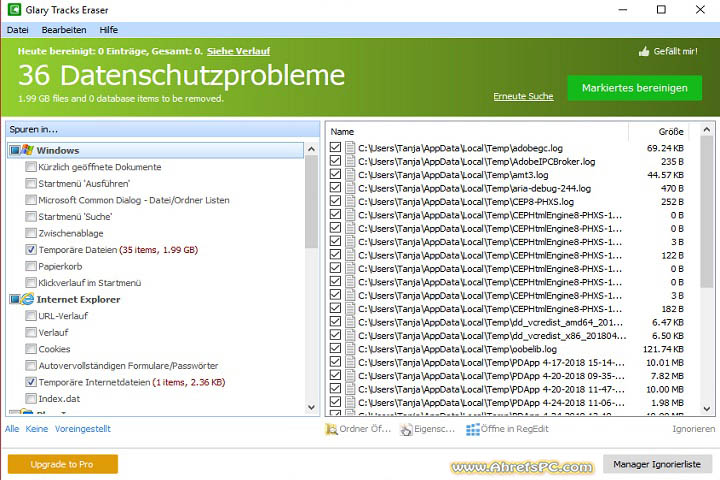The width and height of the screenshot is (720, 480).
Task: Click the adobegc.log file icon
Action: click(x=351, y=148)
